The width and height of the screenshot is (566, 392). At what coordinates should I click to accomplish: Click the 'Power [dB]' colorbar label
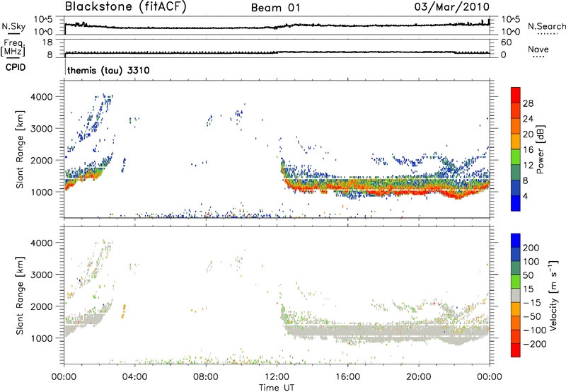click(x=541, y=149)
